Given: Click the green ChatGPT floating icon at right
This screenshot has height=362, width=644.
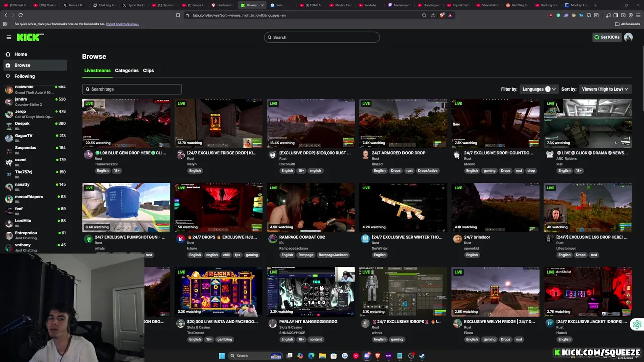Looking at the screenshot, I should (x=637, y=325).
